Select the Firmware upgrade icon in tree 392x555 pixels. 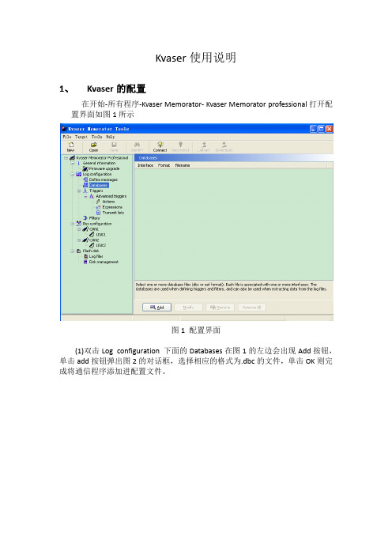85,169
